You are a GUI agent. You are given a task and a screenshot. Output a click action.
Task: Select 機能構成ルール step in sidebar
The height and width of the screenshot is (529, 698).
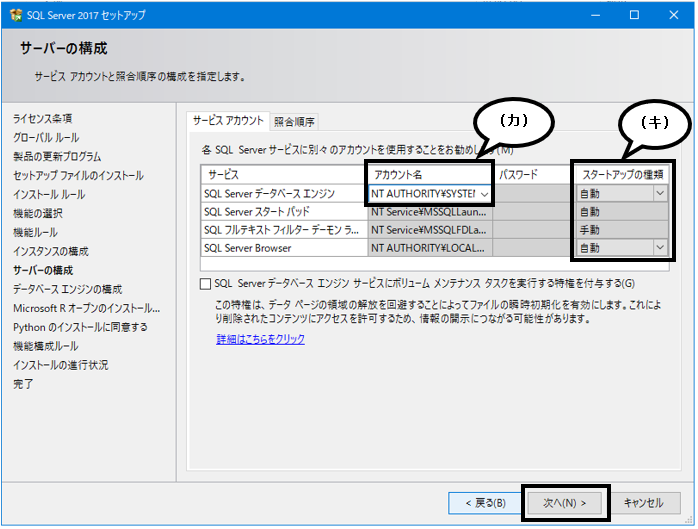point(45,346)
